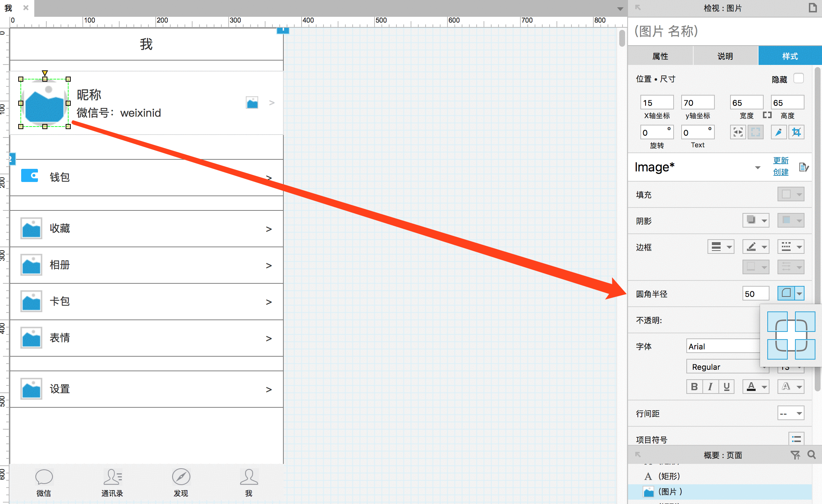Switch to the 说明 tab
822x504 pixels.
(725, 56)
